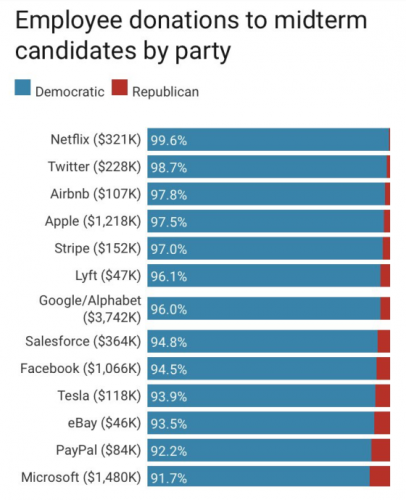The height and width of the screenshot is (500, 406).
Task: Select the Airbnb ($107K) label
Action: click(x=96, y=194)
